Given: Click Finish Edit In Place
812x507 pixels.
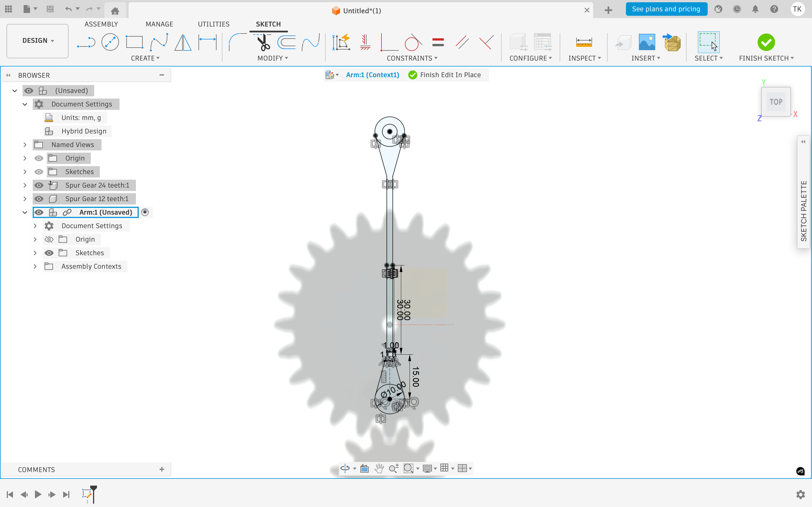Looking at the screenshot, I should pyautogui.click(x=445, y=75).
